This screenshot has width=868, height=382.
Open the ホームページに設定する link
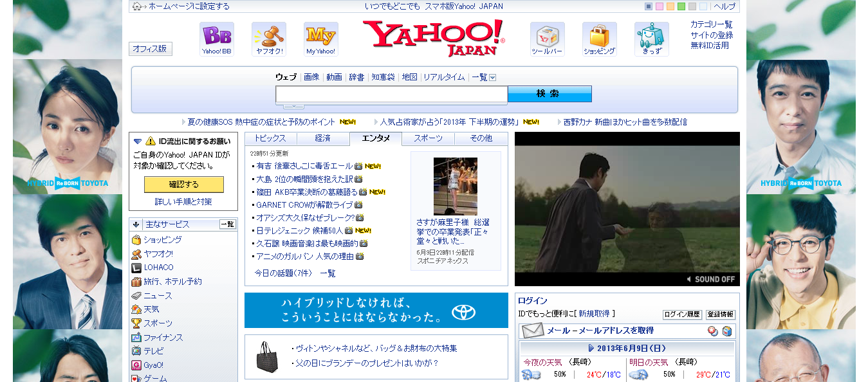(x=189, y=6)
